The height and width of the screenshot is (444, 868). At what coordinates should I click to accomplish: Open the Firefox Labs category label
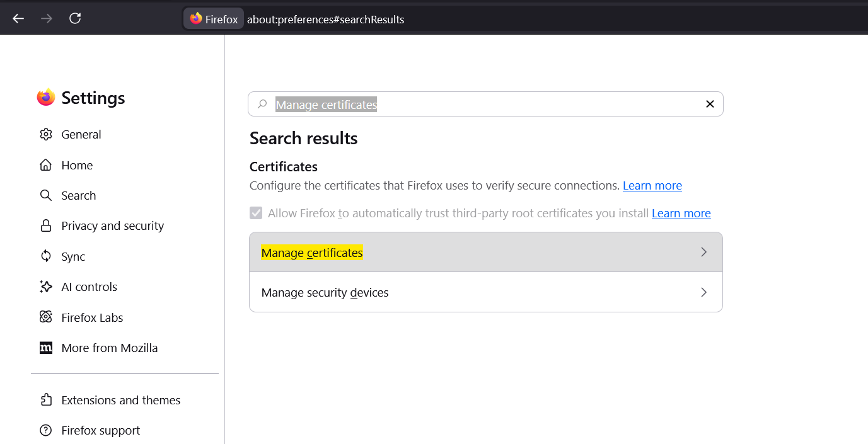[92, 317]
